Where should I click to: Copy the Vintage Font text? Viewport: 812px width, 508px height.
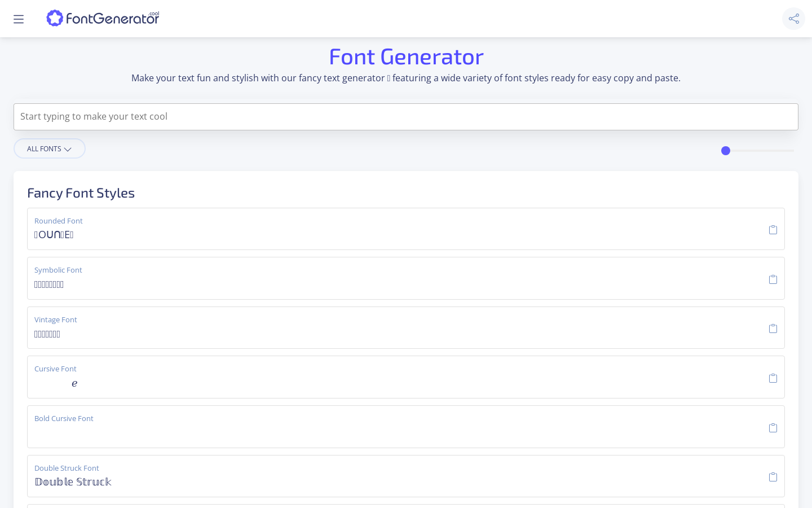click(x=773, y=329)
